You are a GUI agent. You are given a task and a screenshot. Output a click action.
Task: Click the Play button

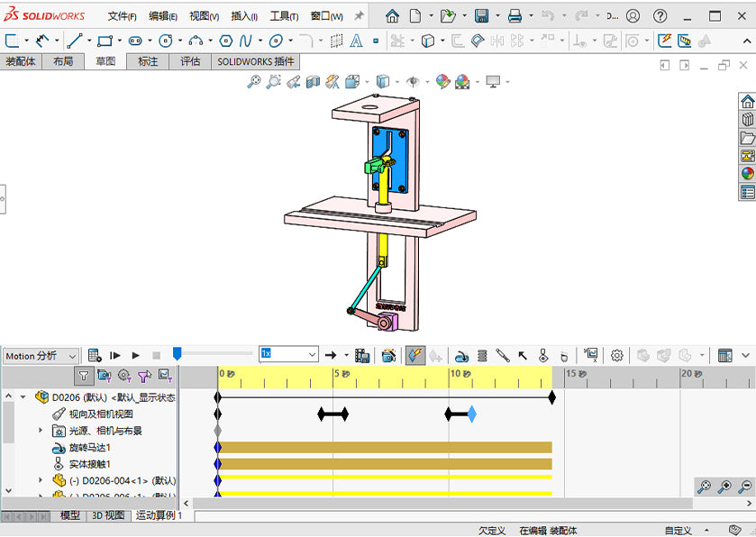[135, 356]
